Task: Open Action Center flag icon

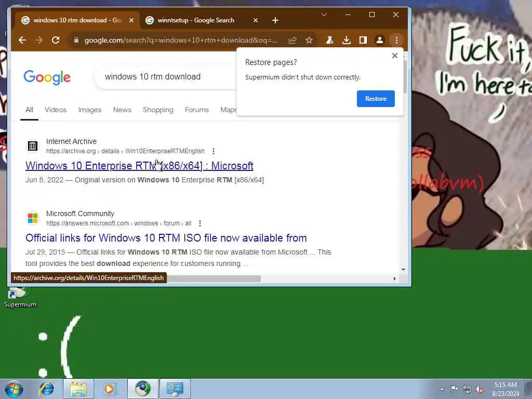Action: [454, 389]
